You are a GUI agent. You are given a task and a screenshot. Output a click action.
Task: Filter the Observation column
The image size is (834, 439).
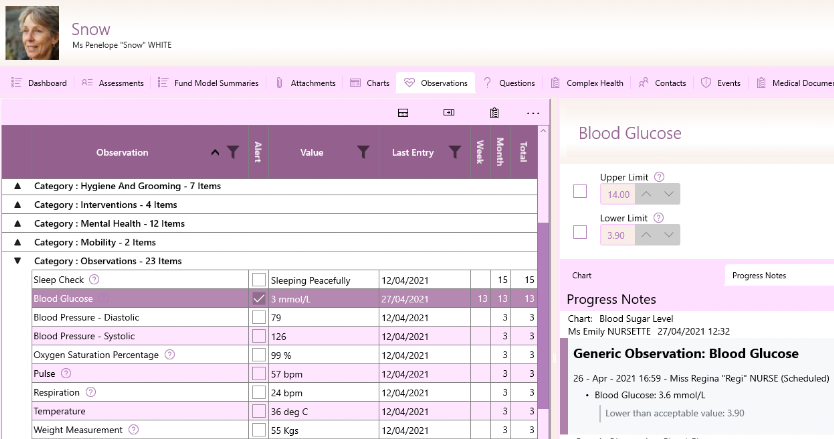233,152
